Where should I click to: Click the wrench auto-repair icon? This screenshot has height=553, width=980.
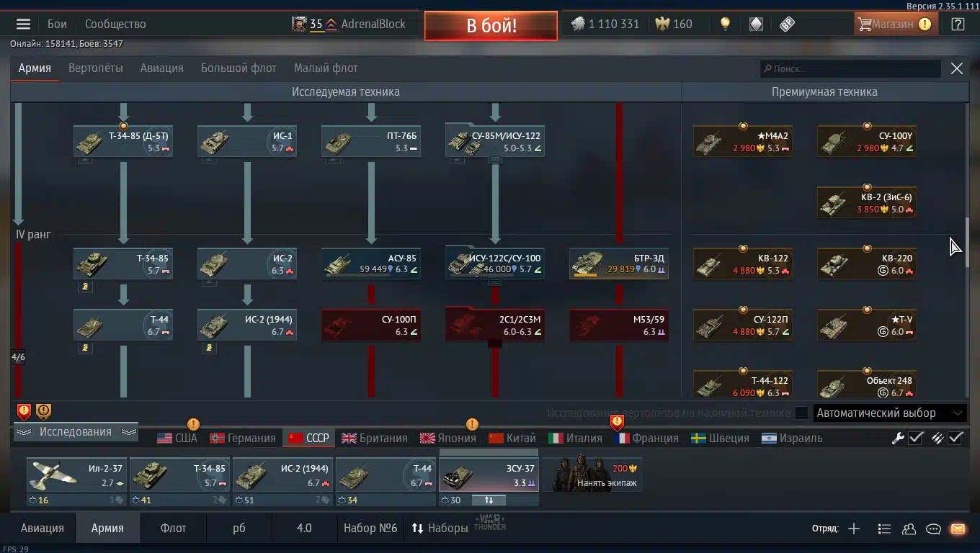(898, 438)
